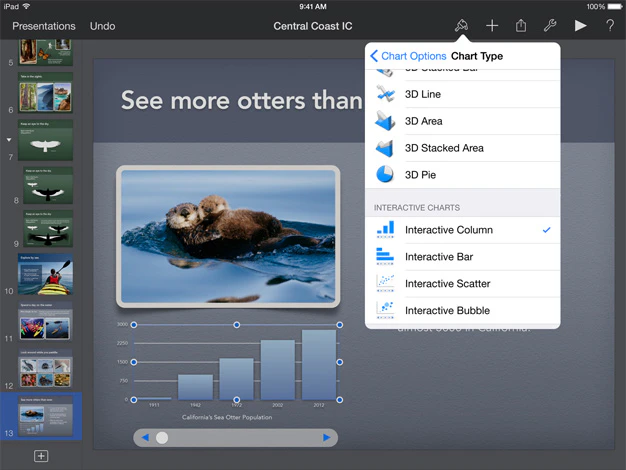
Task: Tap the Interactive Scatter chart icon
Action: tap(385, 283)
